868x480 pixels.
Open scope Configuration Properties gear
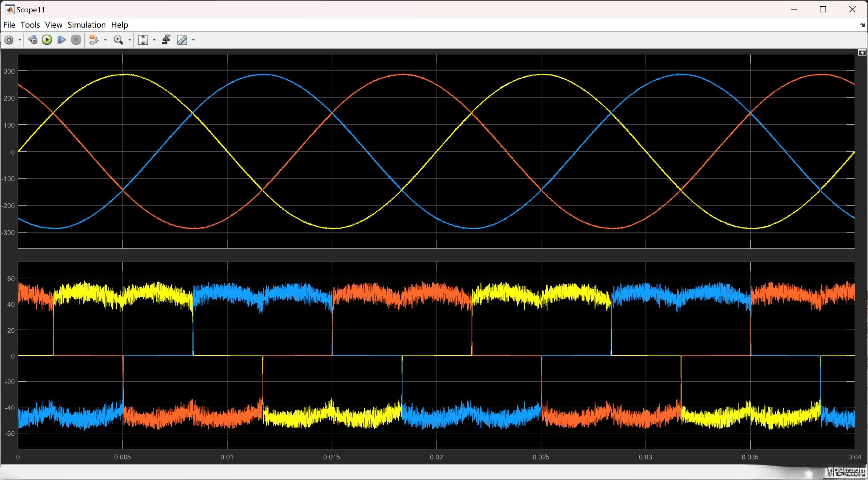pyautogui.click(x=9, y=40)
